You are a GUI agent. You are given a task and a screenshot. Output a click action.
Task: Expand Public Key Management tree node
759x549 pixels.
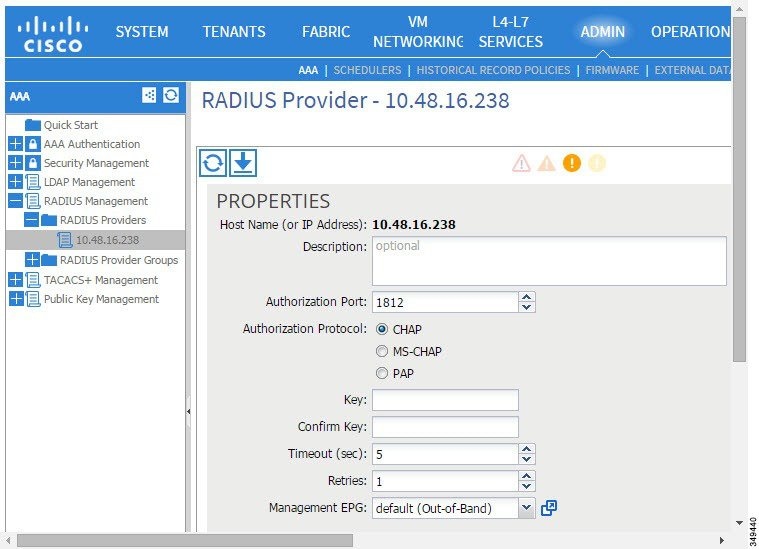pos(16,299)
